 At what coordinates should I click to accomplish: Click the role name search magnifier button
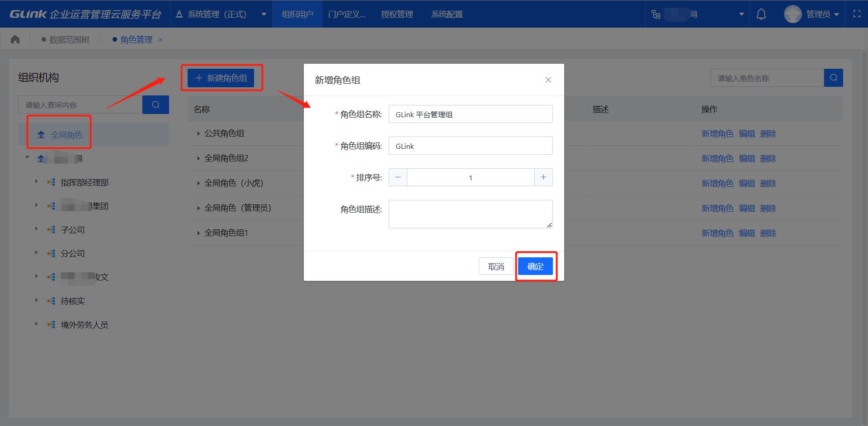[833, 78]
